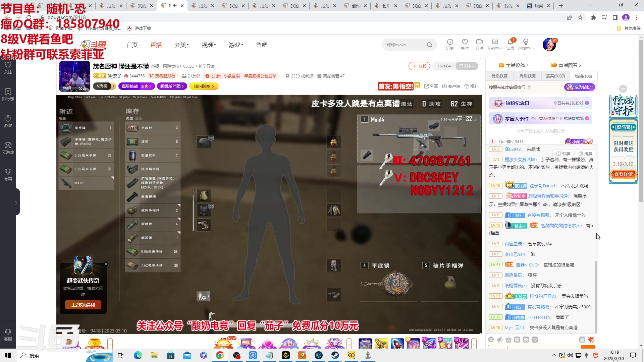The height and width of the screenshot is (362, 644).
Task: Toggle 锁屏 chat scroll lock
Action: point(563,154)
